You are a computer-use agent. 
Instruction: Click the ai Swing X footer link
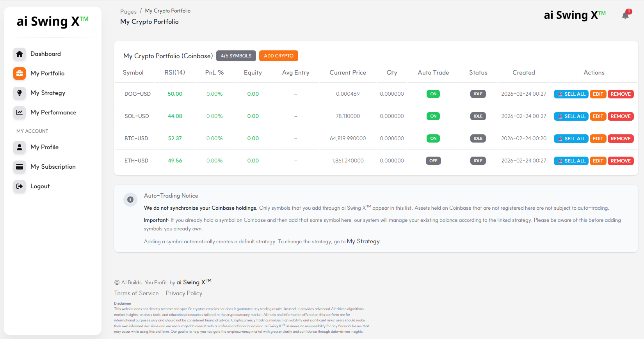(194, 282)
